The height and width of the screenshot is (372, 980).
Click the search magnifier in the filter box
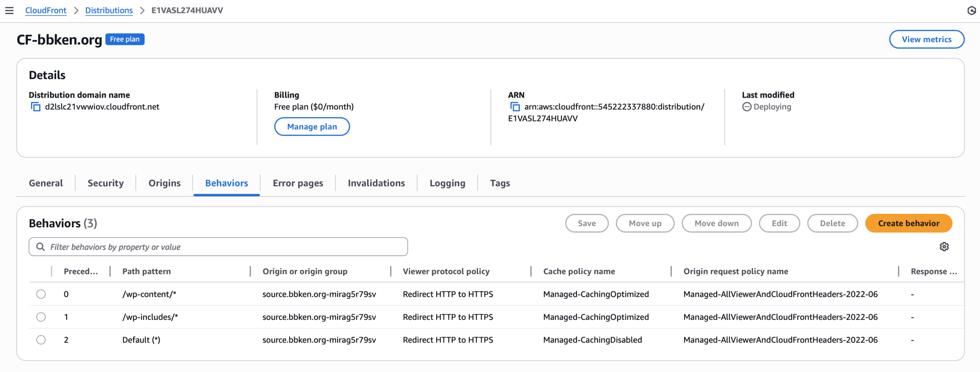[40, 247]
